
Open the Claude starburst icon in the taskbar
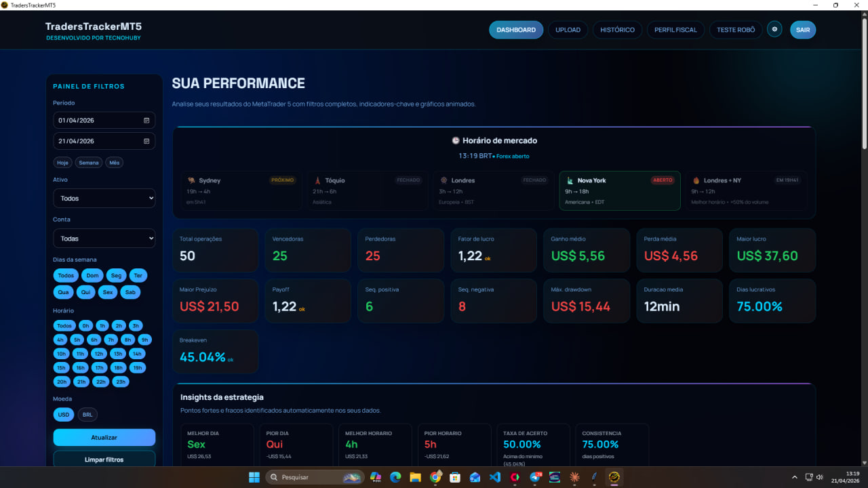(574, 477)
